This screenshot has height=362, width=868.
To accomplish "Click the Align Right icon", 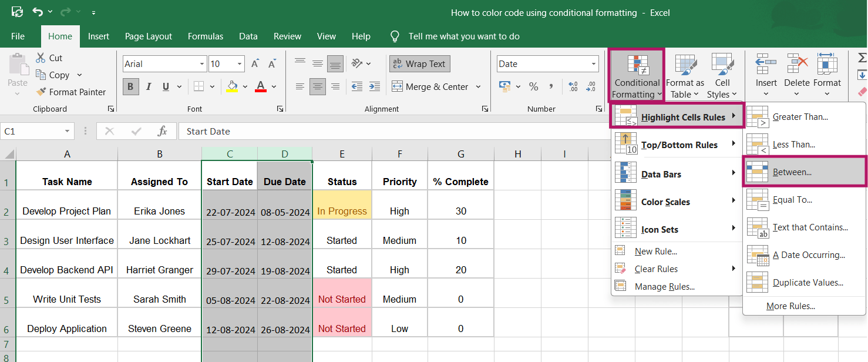I will [x=335, y=86].
